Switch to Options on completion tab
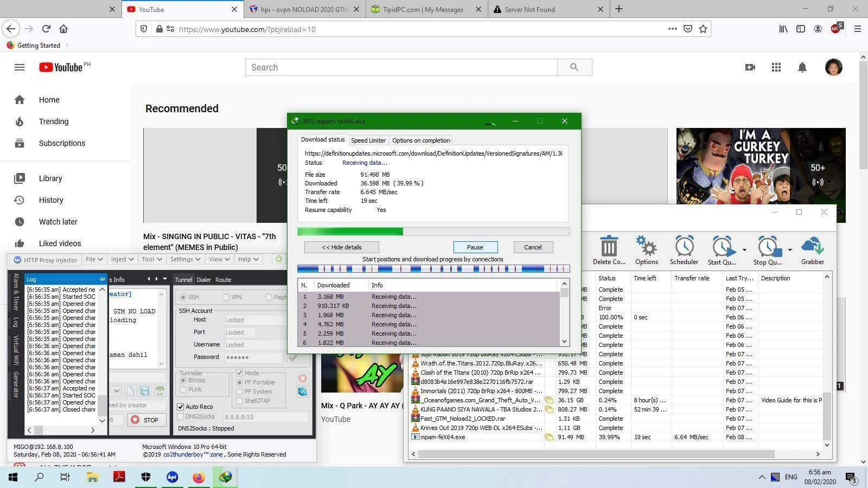 click(421, 140)
